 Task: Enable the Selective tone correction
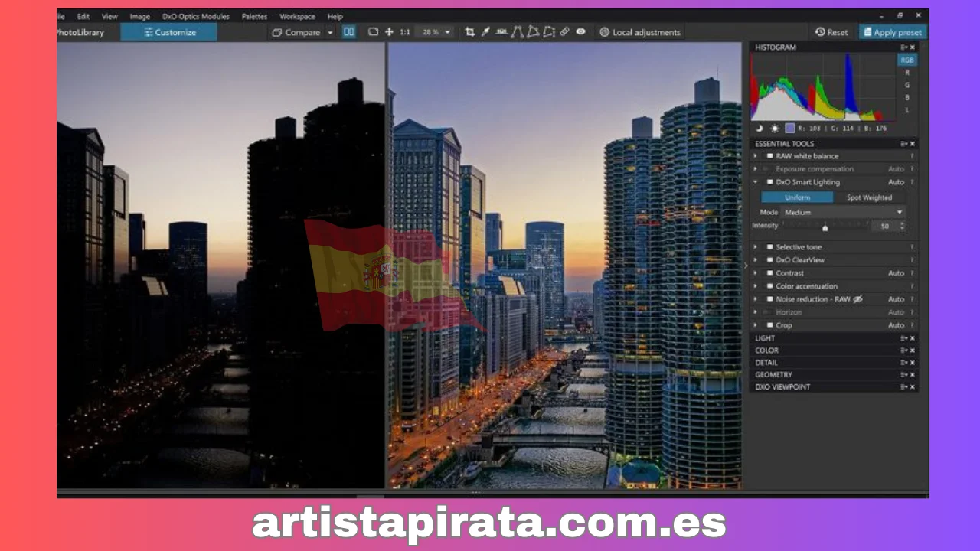769,247
